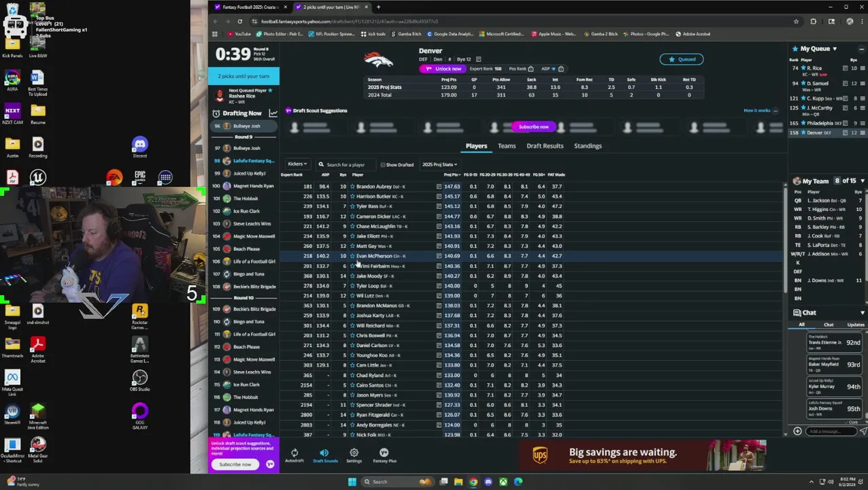Switch to the Teams tab
This screenshot has width=868, height=490.
pyautogui.click(x=506, y=146)
